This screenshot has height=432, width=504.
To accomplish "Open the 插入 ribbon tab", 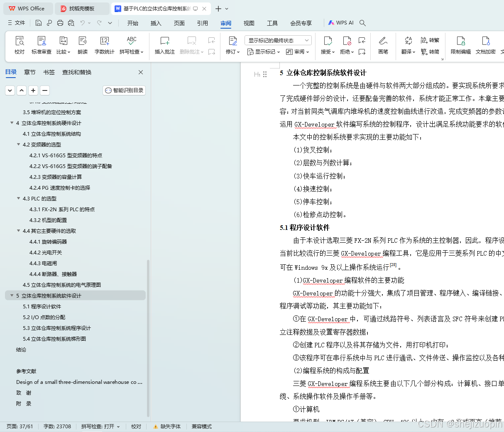I will click(x=156, y=23).
